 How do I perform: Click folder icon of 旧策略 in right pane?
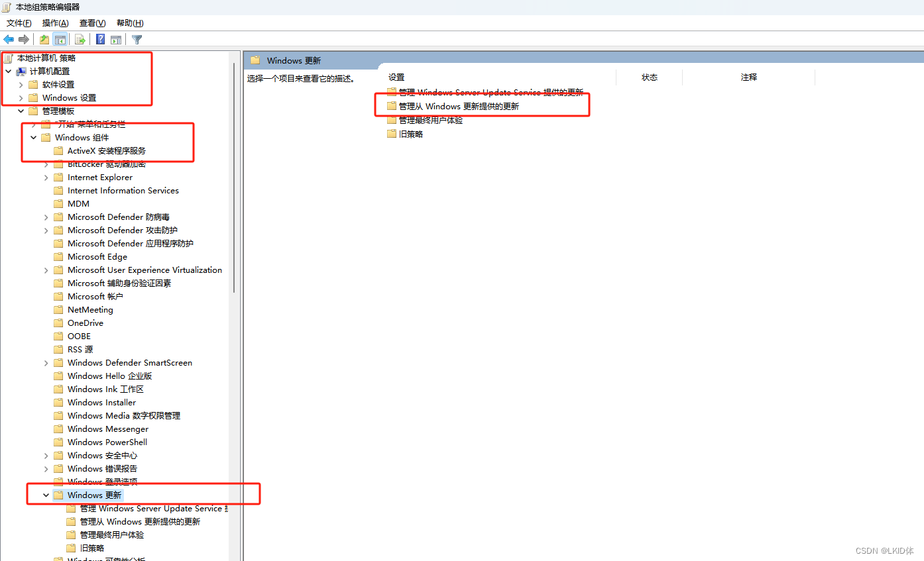click(x=392, y=134)
